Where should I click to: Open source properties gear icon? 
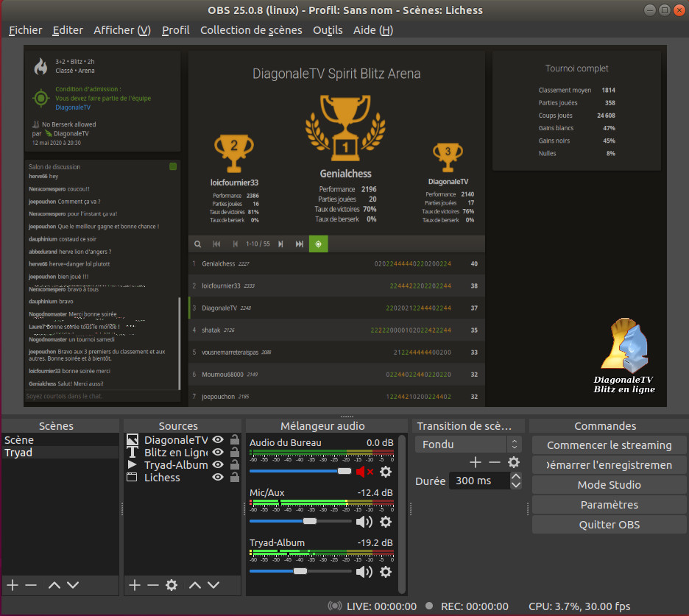coord(172,585)
